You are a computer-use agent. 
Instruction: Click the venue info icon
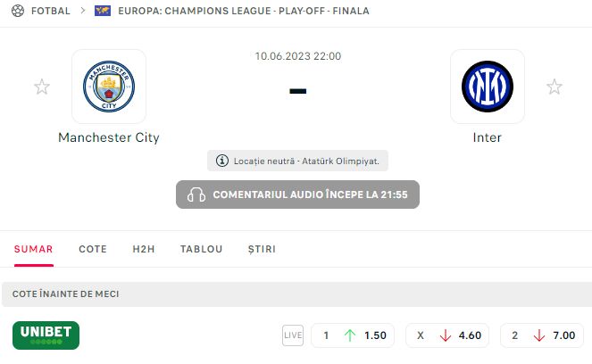coord(220,161)
